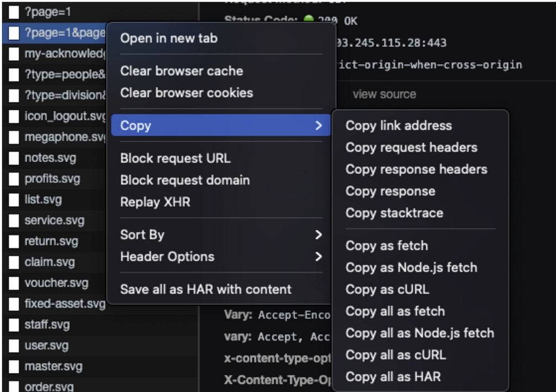Select the staff.svg checkbox

tap(14, 325)
